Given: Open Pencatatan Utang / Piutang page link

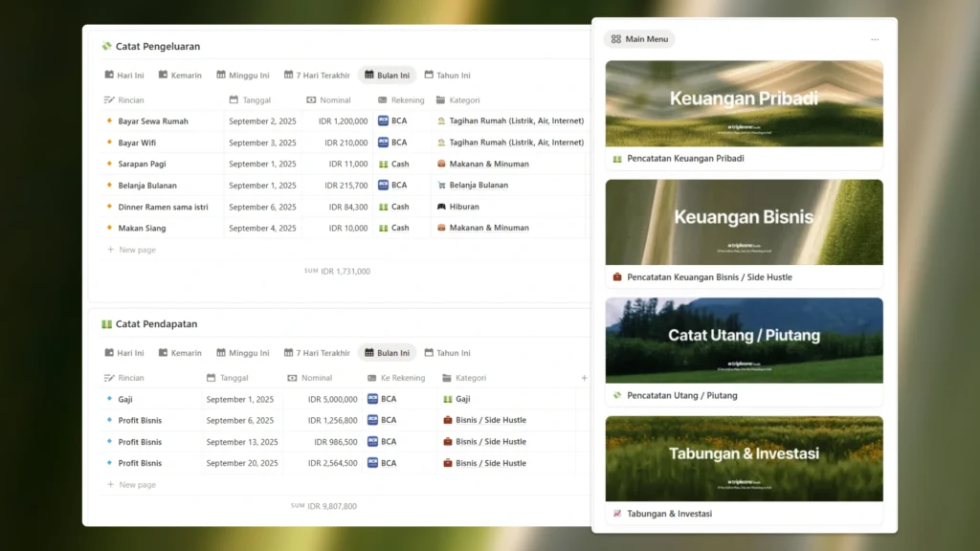Looking at the screenshot, I should pos(681,395).
